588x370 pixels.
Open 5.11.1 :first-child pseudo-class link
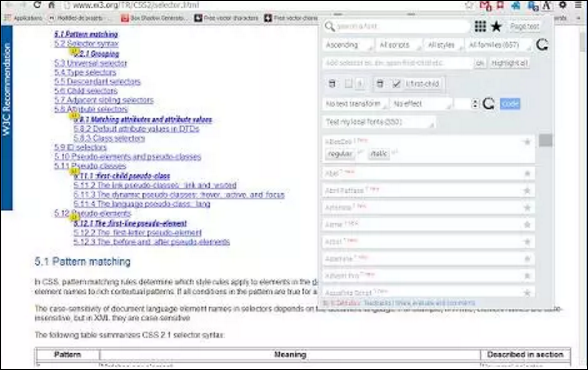pos(122,176)
